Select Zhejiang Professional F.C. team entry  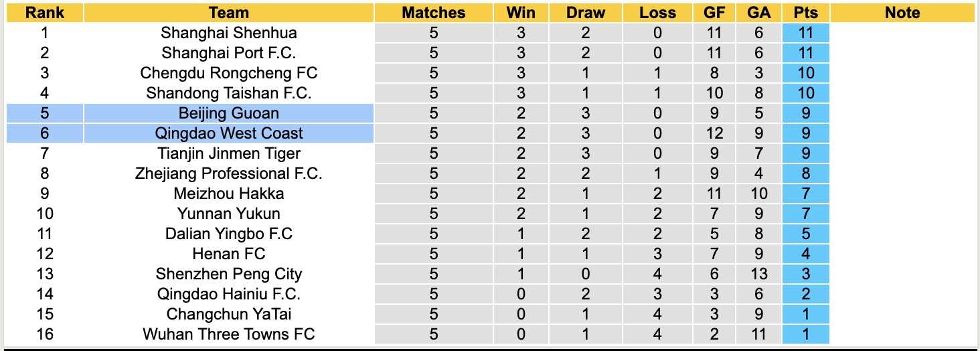229,173
